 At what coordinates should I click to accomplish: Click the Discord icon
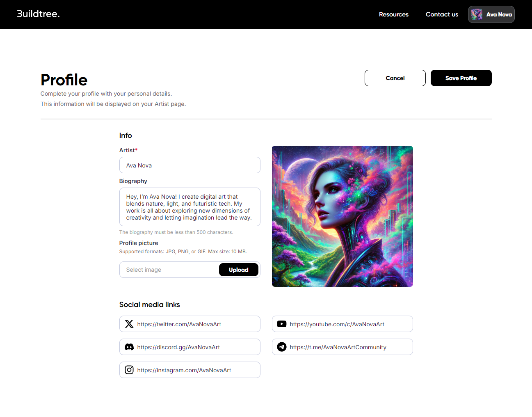tap(129, 347)
